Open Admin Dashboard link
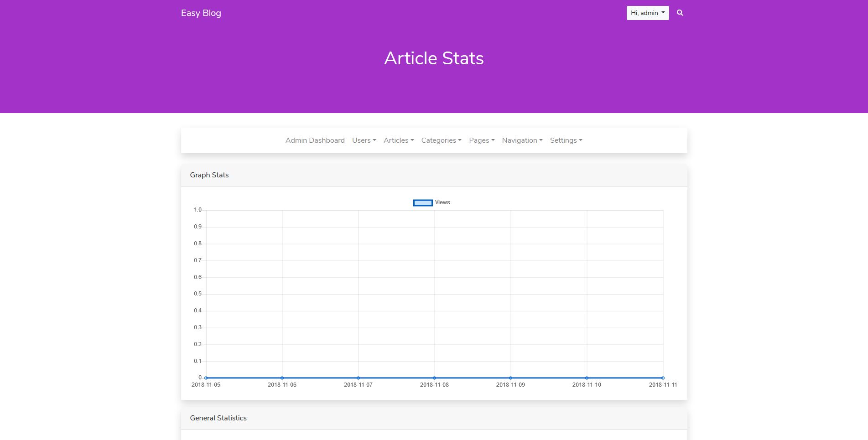 point(315,140)
